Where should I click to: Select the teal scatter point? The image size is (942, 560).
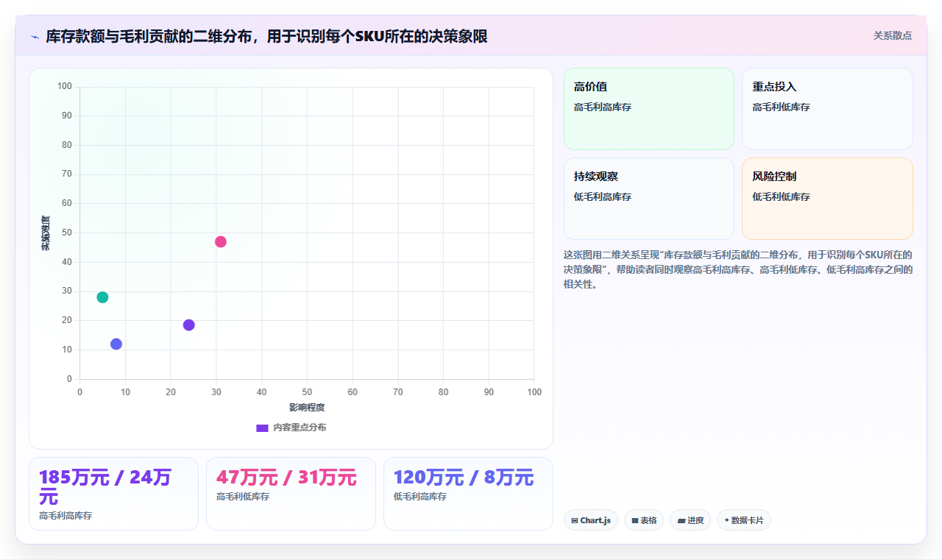102,297
